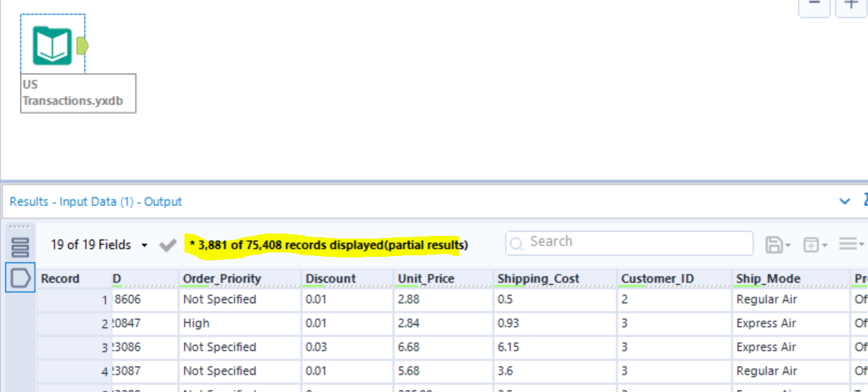Zoom out the canvas with minus button
This screenshot has width=868, height=392.
point(814,6)
